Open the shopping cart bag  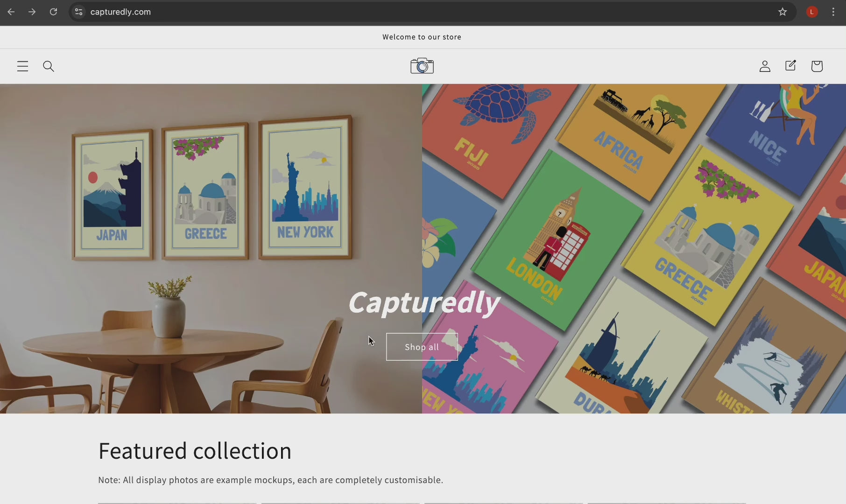click(x=817, y=66)
